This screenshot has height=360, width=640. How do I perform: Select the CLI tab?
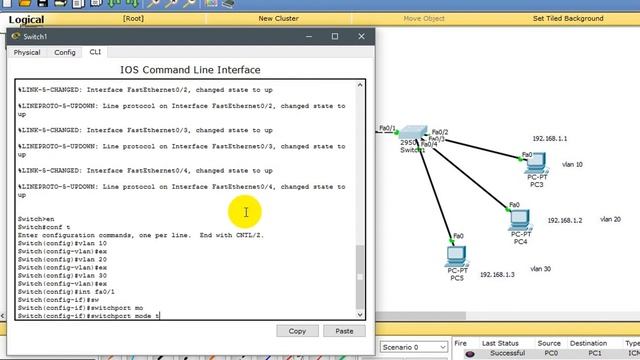pos(95,52)
